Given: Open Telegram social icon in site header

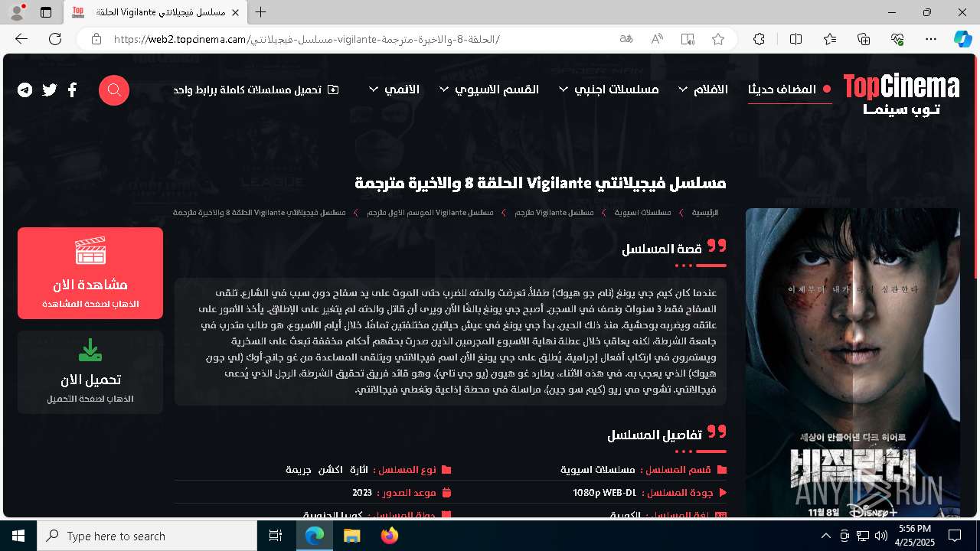Looking at the screenshot, I should [x=25, y=90].
